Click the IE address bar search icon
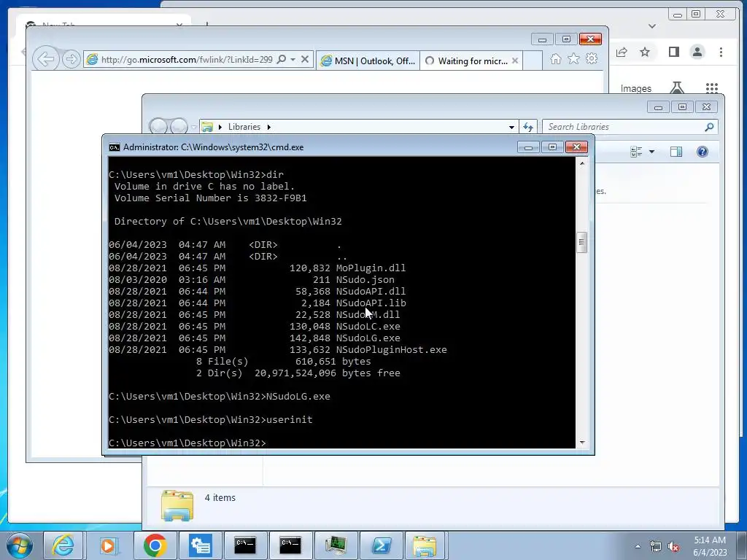The height and width of the screenshot is (560, 747). [282, 59]
